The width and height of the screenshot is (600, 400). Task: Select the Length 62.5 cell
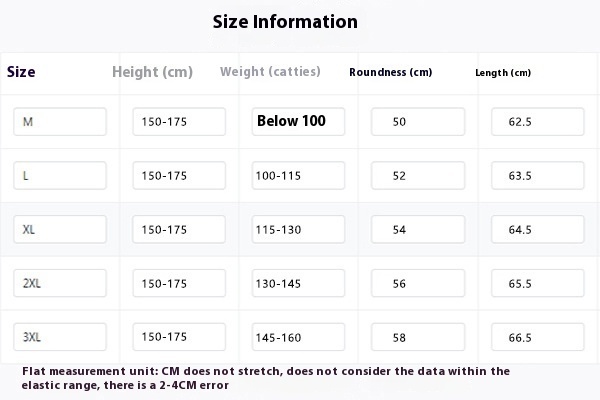pos(538,122)
